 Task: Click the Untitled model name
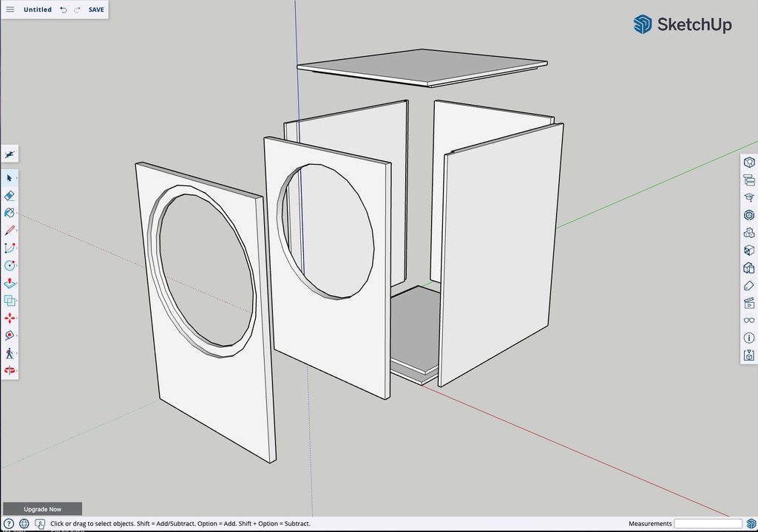(38, 10)
